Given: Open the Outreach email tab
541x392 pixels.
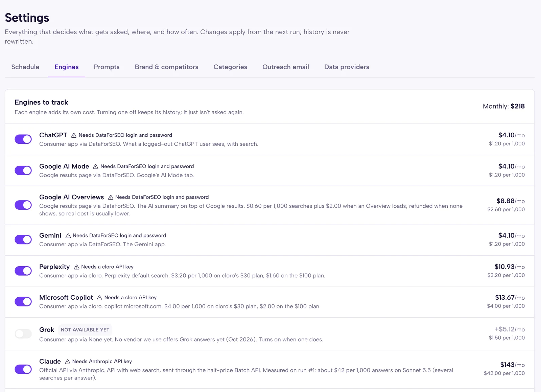Looking at the screenshot, I should [x=286, y=67].
